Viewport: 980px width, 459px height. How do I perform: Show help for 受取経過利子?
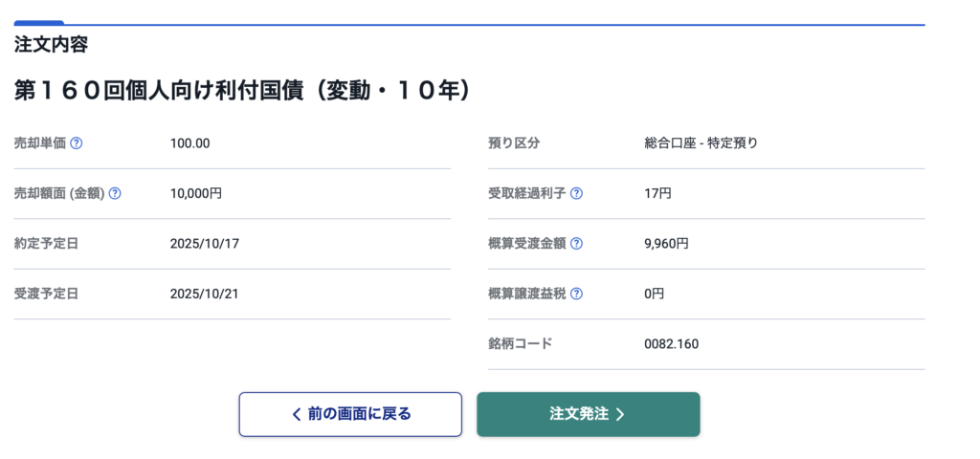[576, 193]
